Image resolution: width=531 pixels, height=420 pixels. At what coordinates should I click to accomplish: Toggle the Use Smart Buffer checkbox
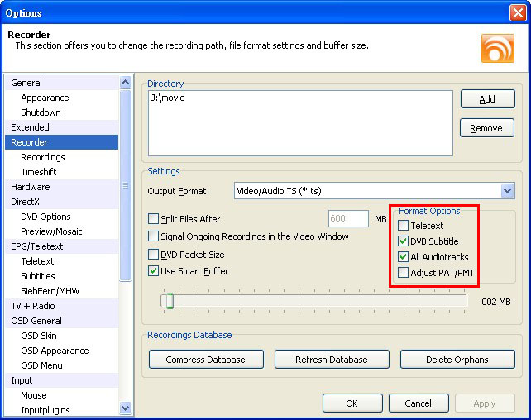pos(154,271)
